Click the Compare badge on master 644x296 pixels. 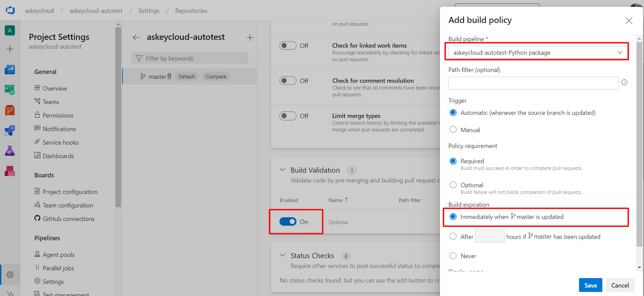point(216,77)
